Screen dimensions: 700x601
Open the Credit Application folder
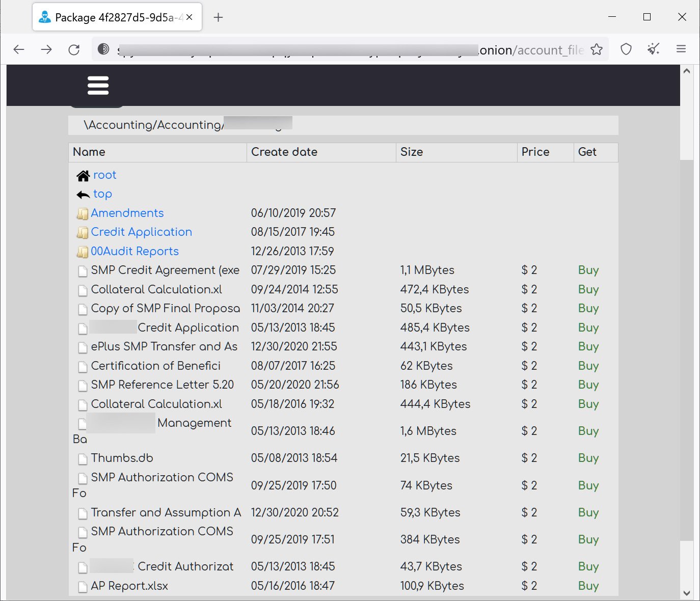[141, 232]
